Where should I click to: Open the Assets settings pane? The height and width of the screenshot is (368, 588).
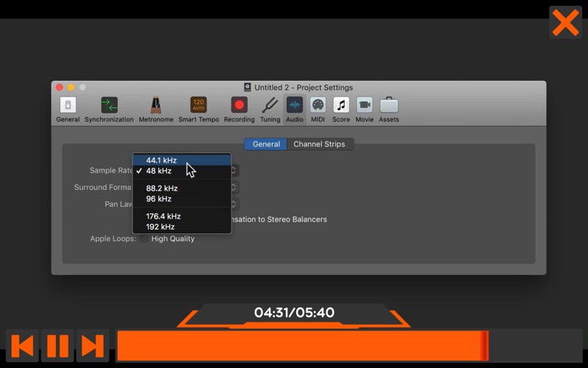pyautogui.click(x=389, y=110)
